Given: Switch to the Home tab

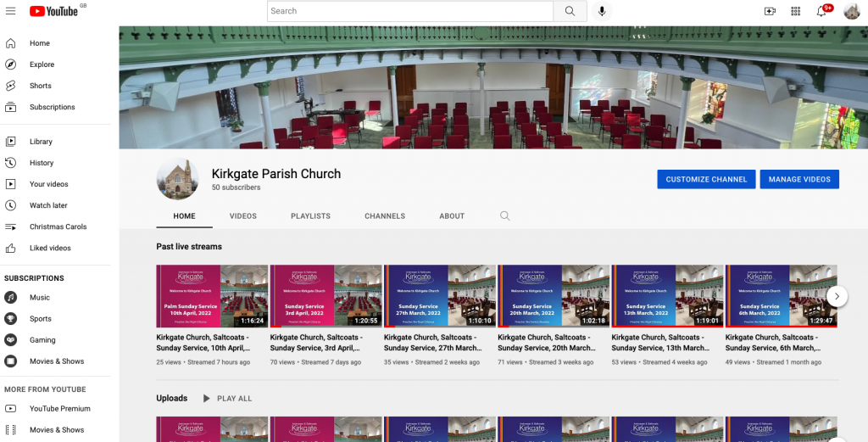Looking at the screenshot, I should (184, 216).
